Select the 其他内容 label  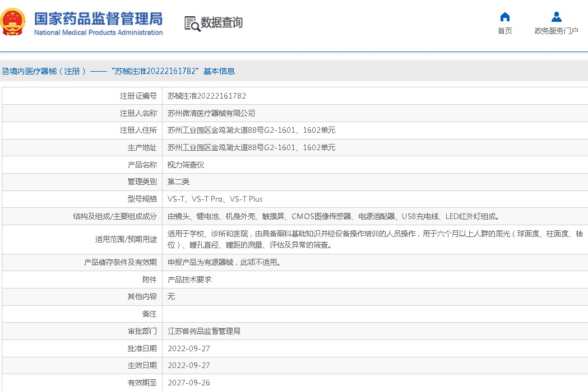(142, 296)
